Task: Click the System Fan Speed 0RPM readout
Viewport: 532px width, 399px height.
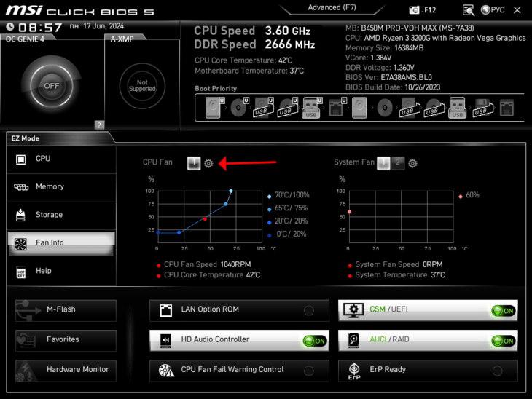Action: 399,265
